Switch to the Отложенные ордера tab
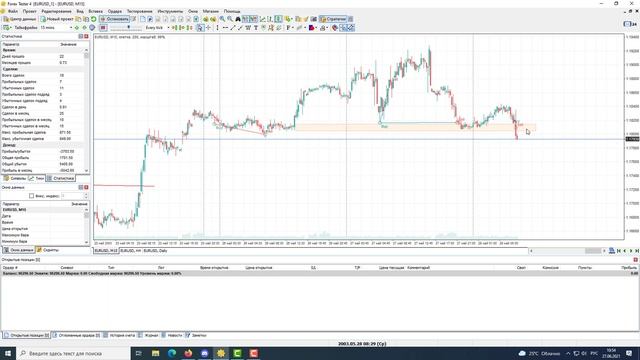Screen dimensions: 640x360 pyautogui.click(x=76, y=335)
